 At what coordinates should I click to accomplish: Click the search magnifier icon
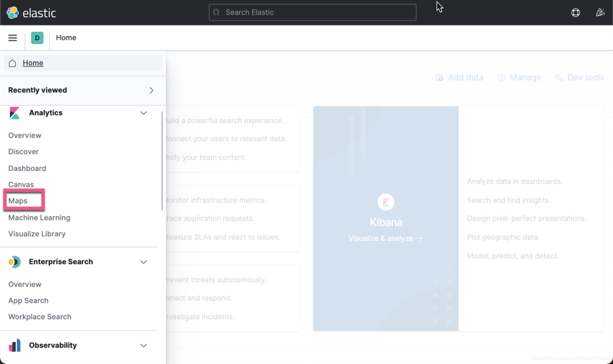[x=216, y=12]
